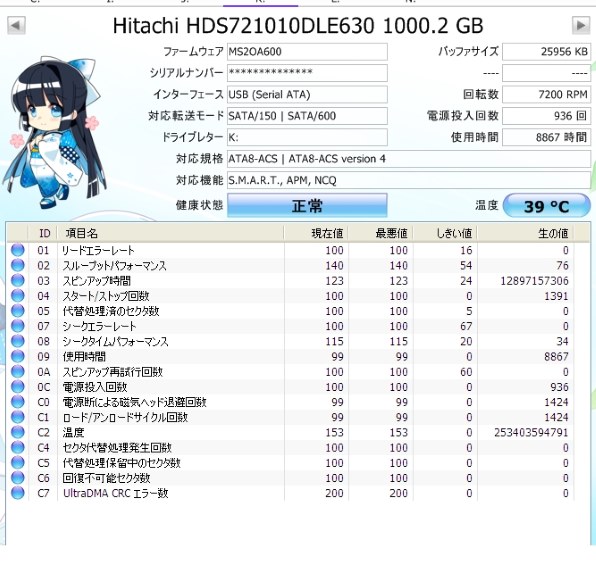Click status orb for ID 0A row
Image resolution: width=596 pixels, height=583 pixels.
17,371
